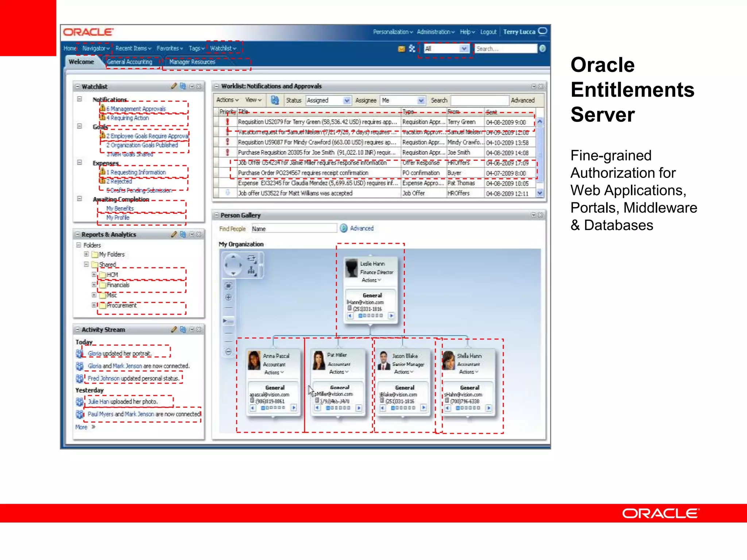Image resolution: width=747 pixels, height=560 pixels.
Task: Click the zoom-to-fit icon in org chart
Action: [228, 286]
